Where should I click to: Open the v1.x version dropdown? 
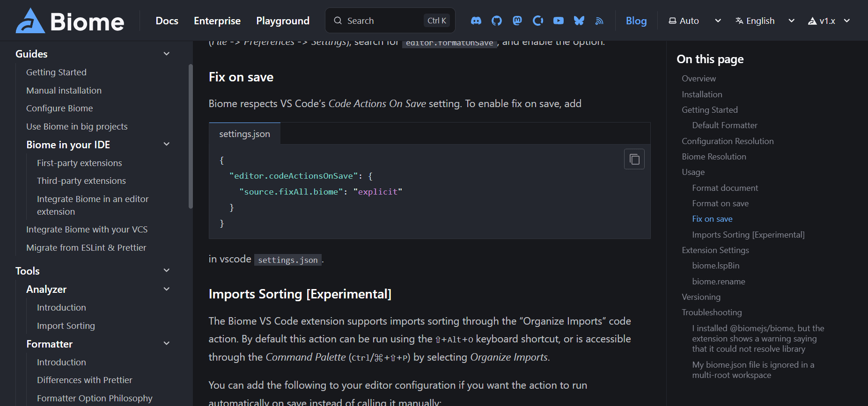coord(829,21)
